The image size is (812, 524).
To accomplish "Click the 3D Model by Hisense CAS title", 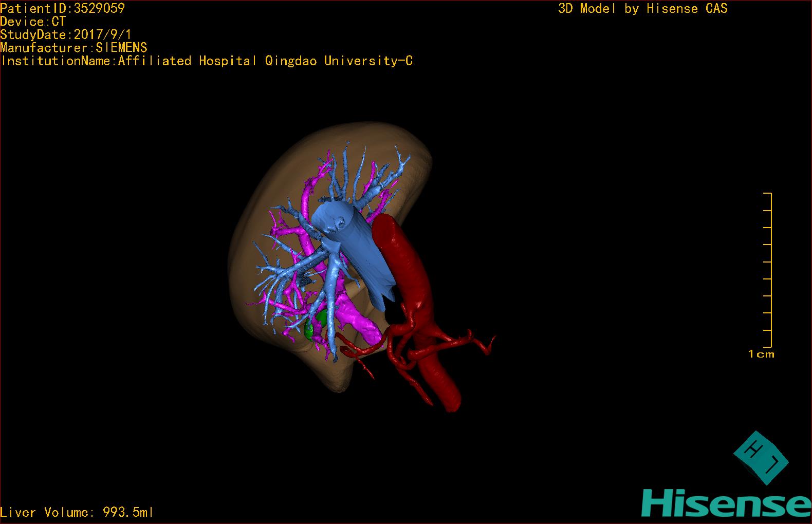I will click(643, 9).
